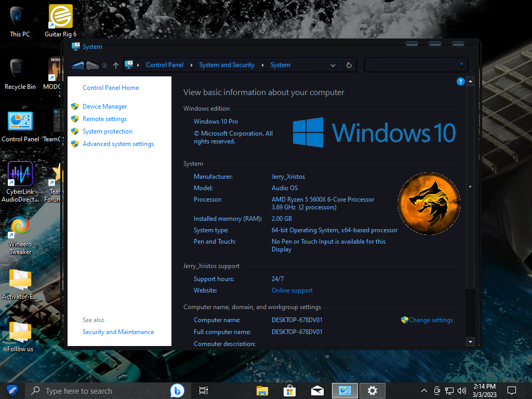Screen dimensions: 532x399
Task: Open Bing icon in the search box
Action: [x=177, y=391]
